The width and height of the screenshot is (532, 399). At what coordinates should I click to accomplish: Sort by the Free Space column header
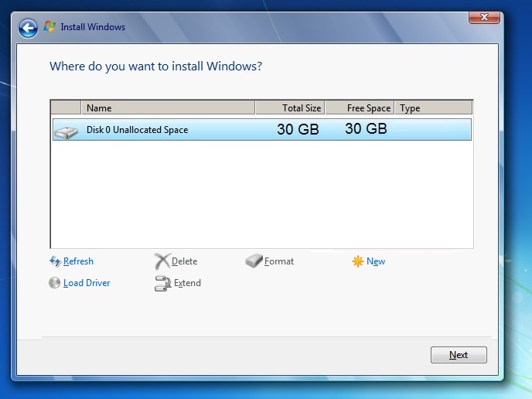coord(360,108)
